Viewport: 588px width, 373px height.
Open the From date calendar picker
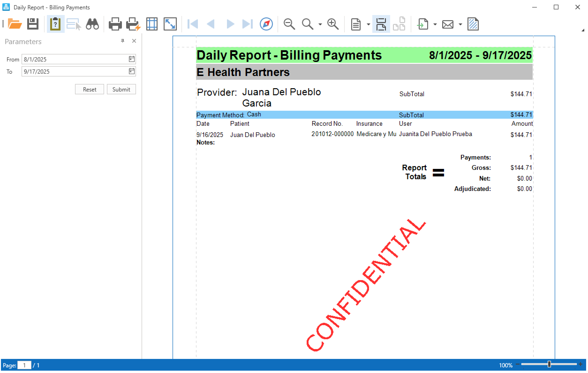(x=132, y=59)
